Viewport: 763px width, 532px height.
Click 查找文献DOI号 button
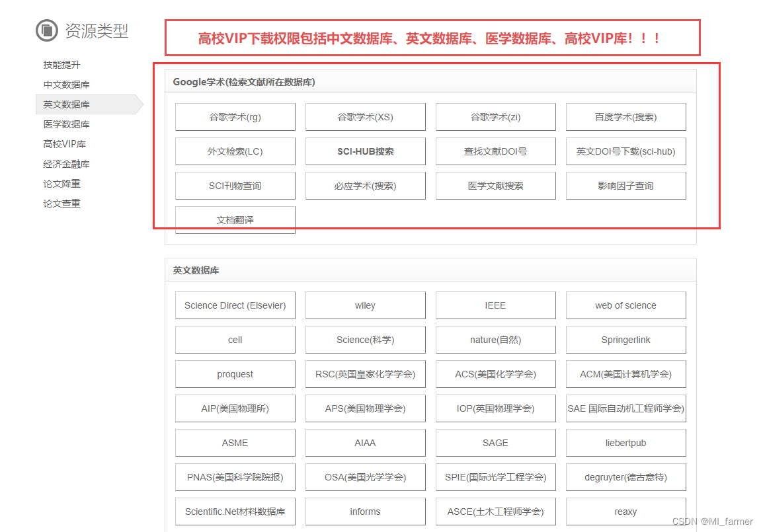495,152
